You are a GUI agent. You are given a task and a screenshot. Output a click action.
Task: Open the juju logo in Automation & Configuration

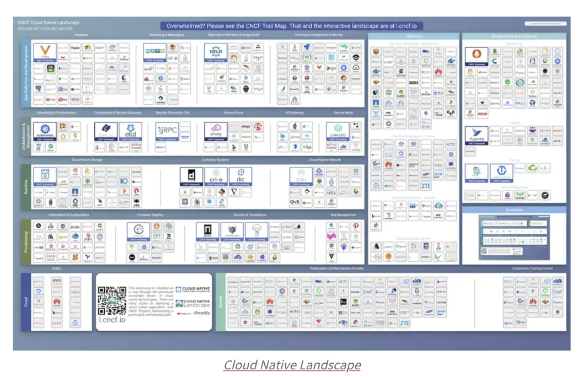click(x=88, y=237)
